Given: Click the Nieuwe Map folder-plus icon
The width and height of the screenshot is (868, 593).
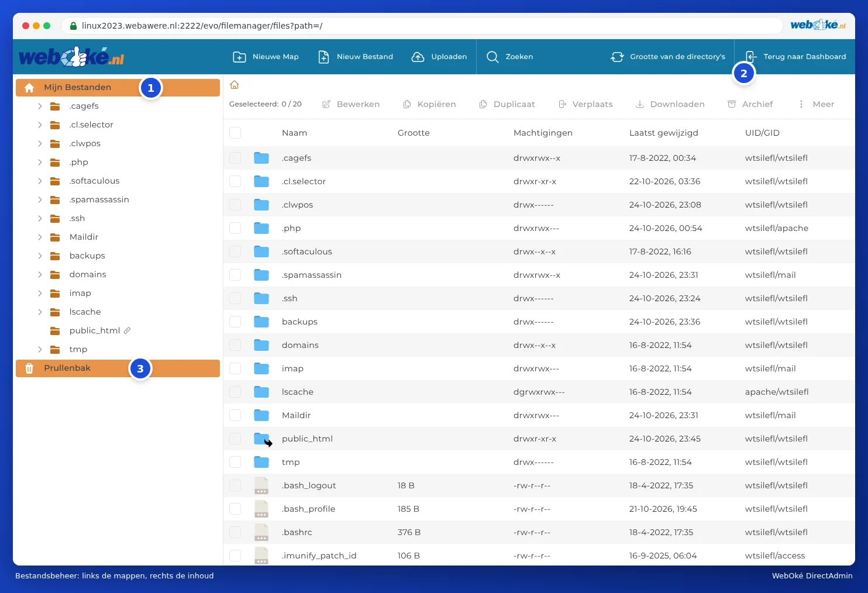Looking at the screenshot, I should pos(239,57).
